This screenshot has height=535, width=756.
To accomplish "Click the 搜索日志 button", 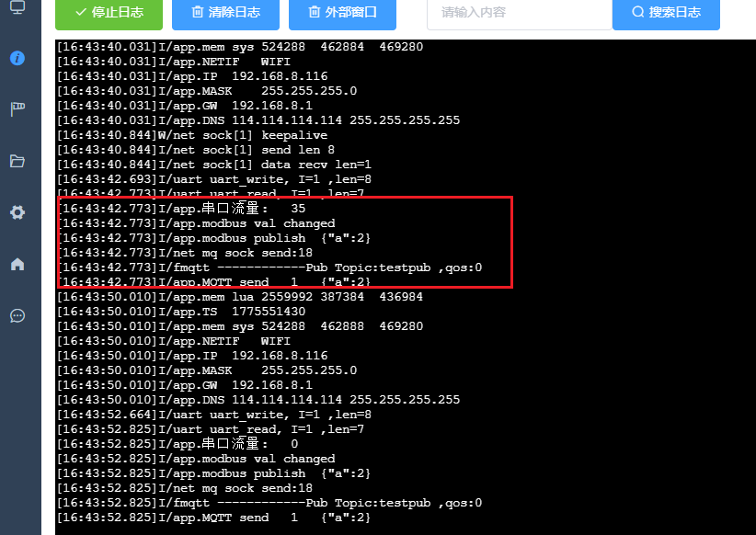I will pyautogui.click(x=666, y=13).
